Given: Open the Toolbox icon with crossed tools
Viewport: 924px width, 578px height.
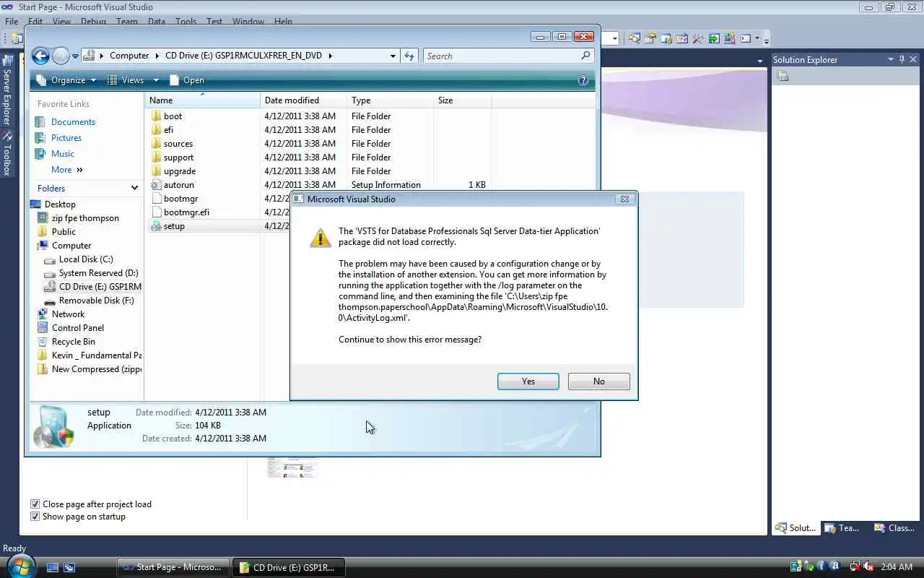Looking at the screenshot, I should (x=698, y=38).
